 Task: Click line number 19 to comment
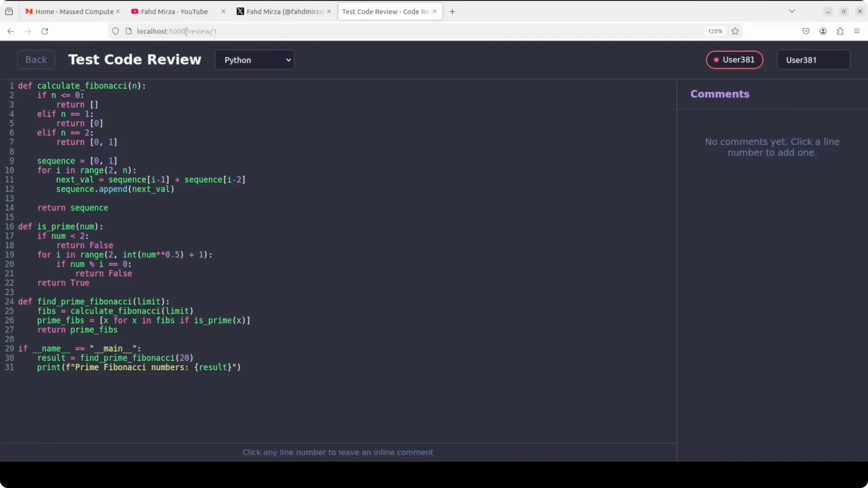9,255
